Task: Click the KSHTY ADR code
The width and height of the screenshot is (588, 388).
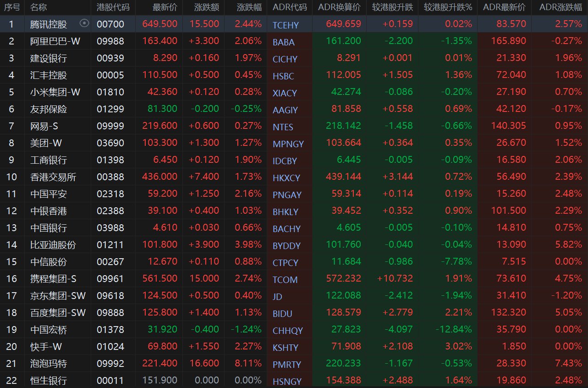Action: [x=286, y=348]
